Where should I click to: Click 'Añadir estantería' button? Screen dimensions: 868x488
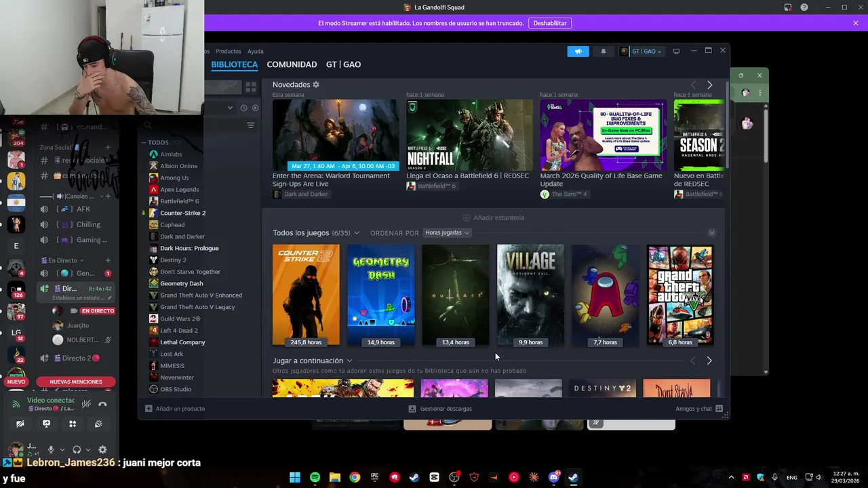tap(494, 218)
